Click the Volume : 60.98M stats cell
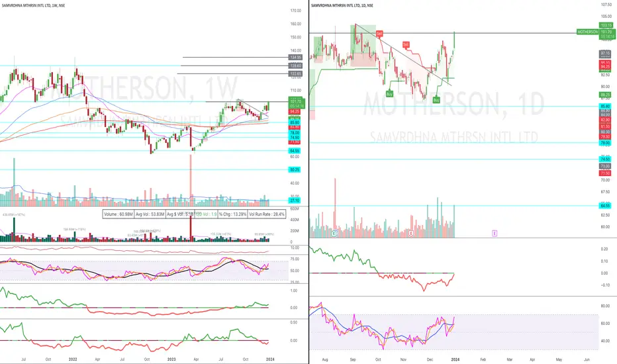The image size is (617, 364). click(118, 214)
